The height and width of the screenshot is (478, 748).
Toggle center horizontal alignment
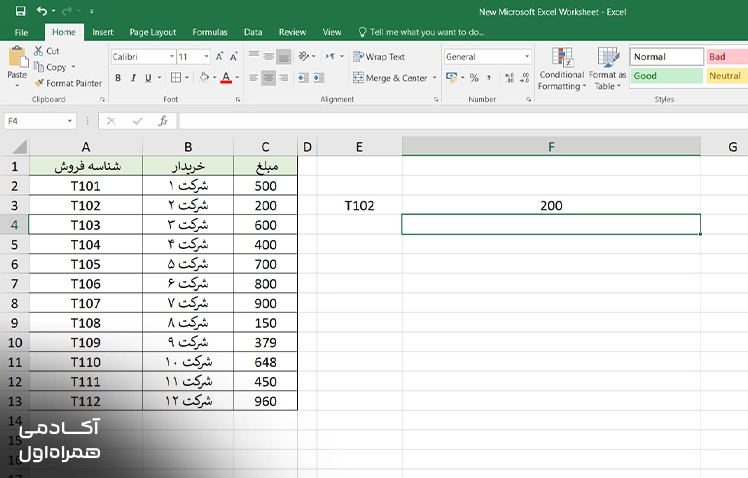coord(269,77)
